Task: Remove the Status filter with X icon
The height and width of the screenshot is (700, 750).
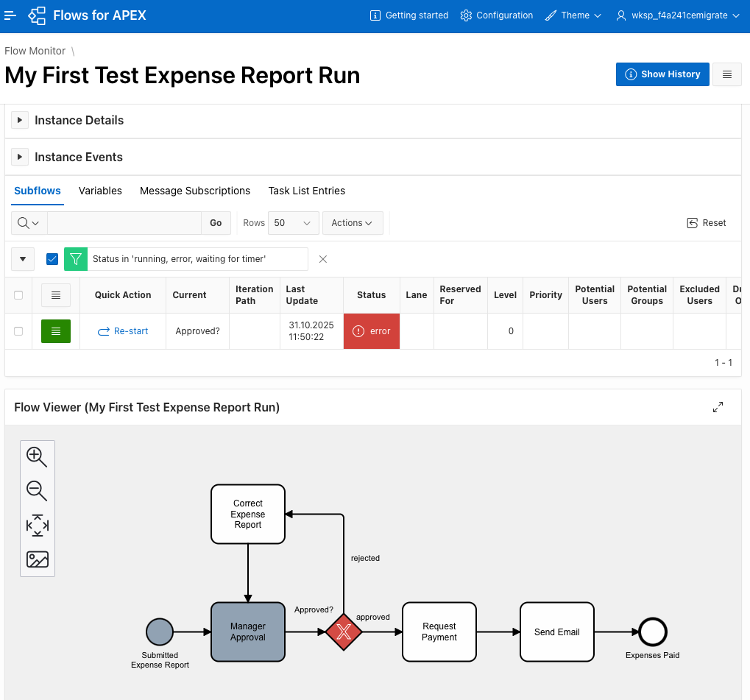Action: 322,259
